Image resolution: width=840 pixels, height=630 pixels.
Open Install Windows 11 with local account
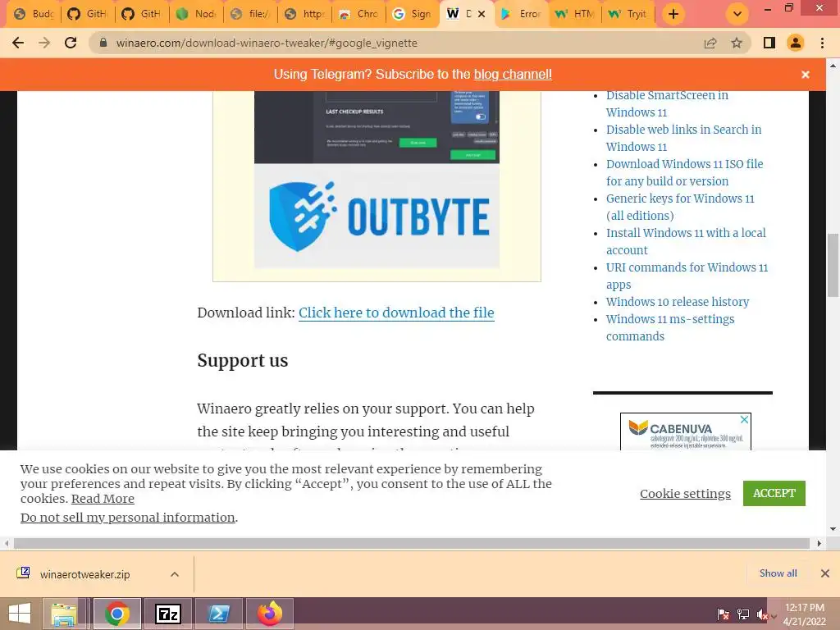pos(686,242)
